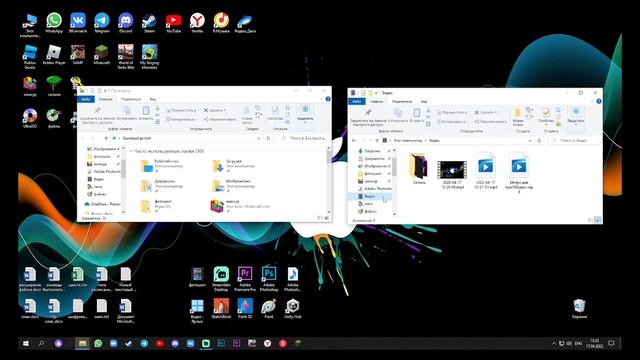Click the back arrow in Видео window
This screenshot has width=640, height=360.
pyautogui.click(x=354, y=140)
